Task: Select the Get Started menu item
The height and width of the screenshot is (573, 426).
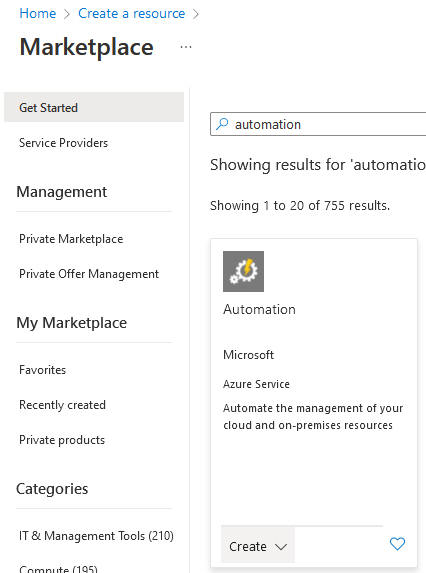Action: pos(94,107)
